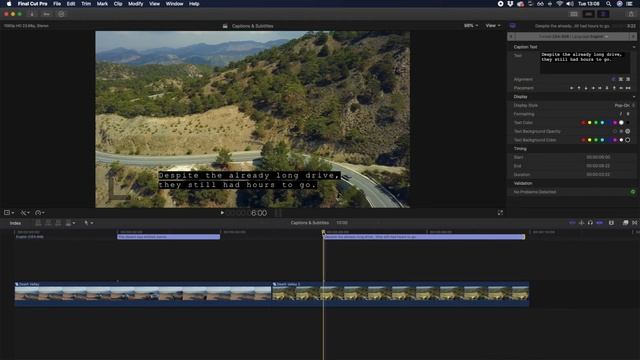The image size is (640, 360).
Task: Click the Wi-Fi icon in menu bar
Action: 560,4
